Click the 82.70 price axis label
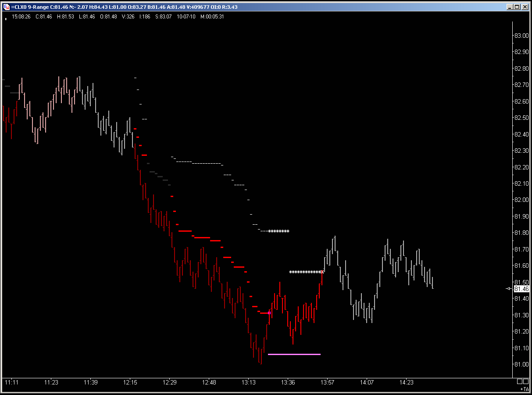 click(x=521, y=85)
